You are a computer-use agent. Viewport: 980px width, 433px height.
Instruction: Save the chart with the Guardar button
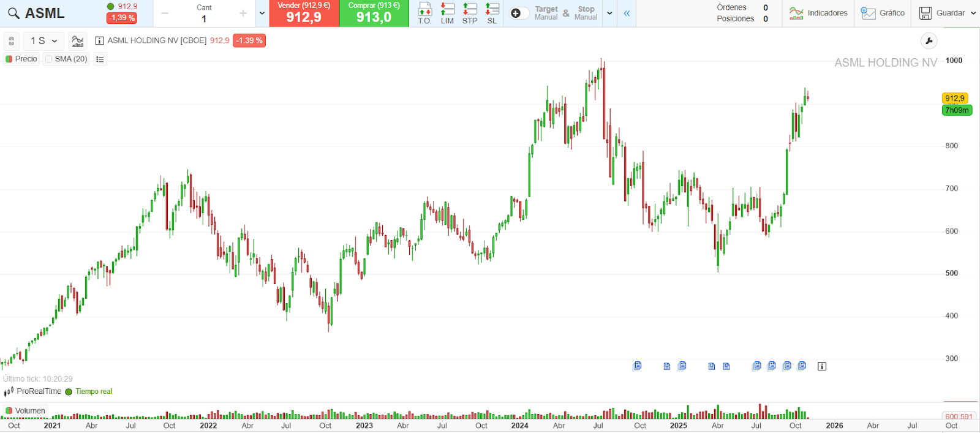(942, 13)
